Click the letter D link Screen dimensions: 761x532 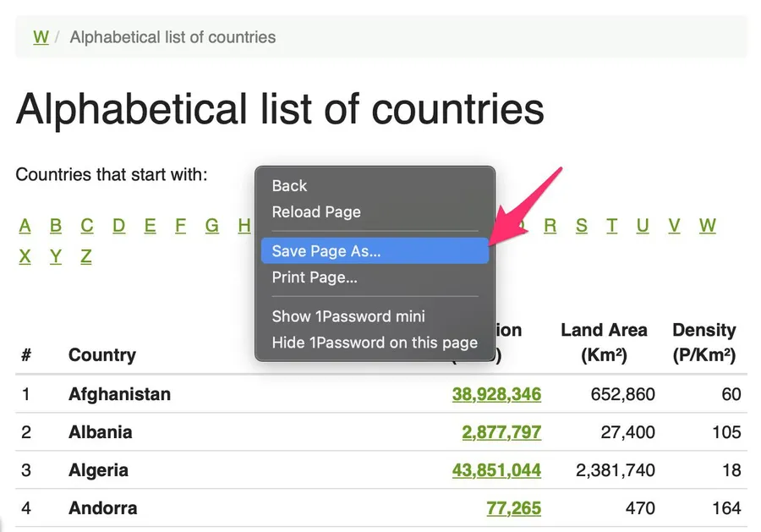(x=118, y=226)
